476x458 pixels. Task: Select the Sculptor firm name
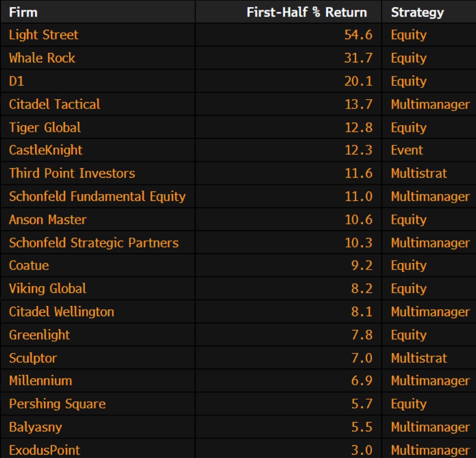click(x=33, y=358)
